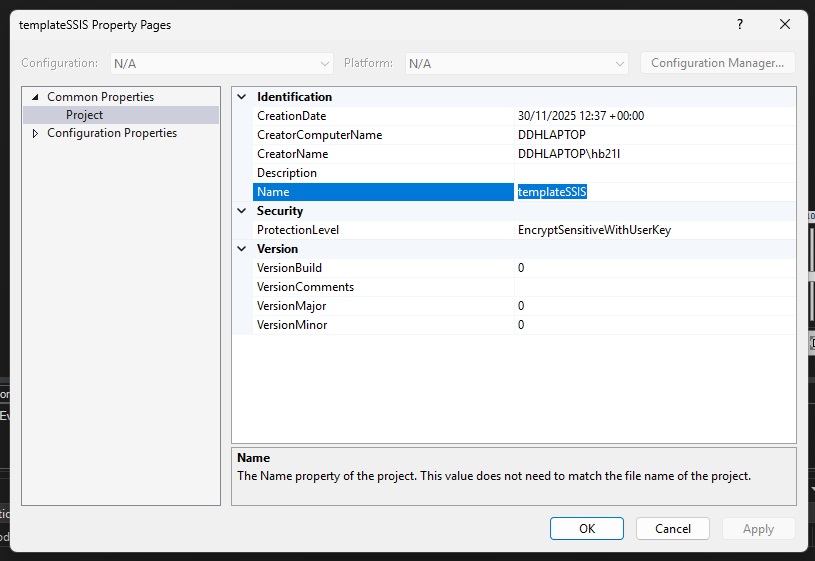
Task: Select Project in the properties tree
Action: (84, 115)
